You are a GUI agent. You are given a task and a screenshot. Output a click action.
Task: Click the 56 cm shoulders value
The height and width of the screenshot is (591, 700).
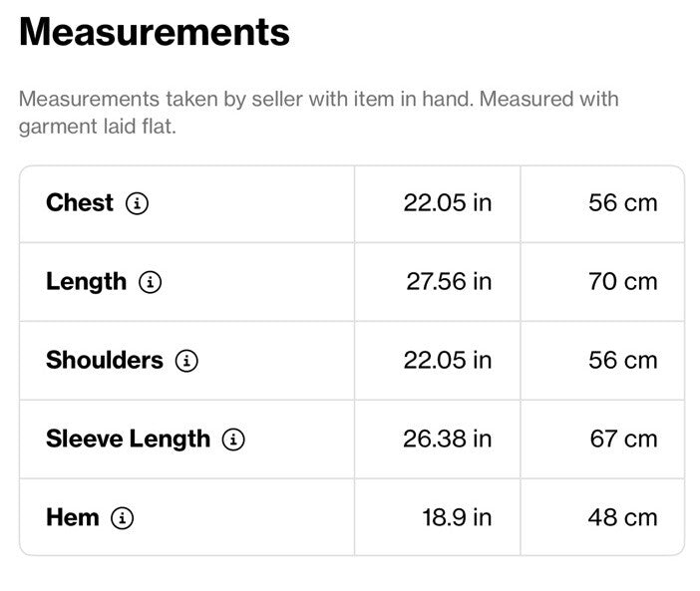623,361
